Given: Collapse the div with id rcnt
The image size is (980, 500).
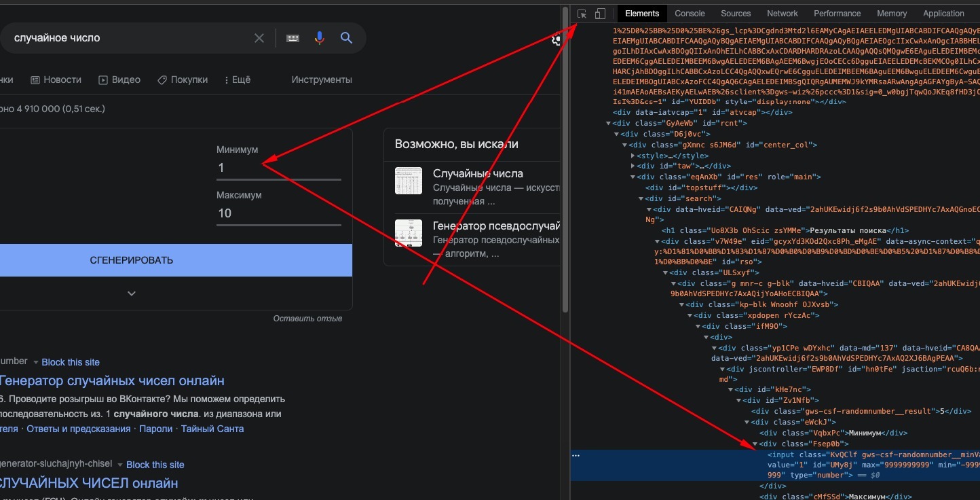Looking at the screenshot, I should (608, 124).
